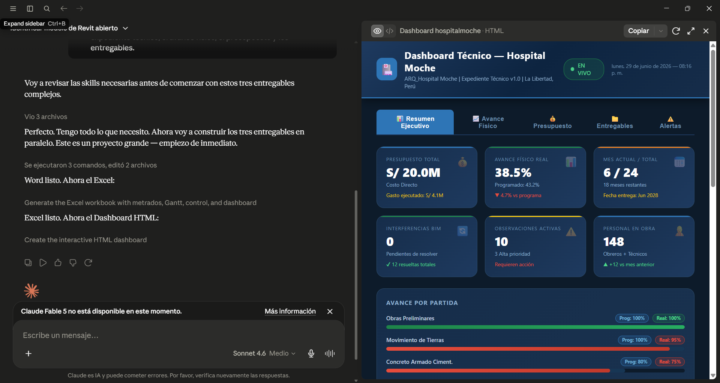Expand 'Se ejecutaron 3 comandos' step
Image resolution: width=720 pixels, height=383 pixels.
[90, 165]
